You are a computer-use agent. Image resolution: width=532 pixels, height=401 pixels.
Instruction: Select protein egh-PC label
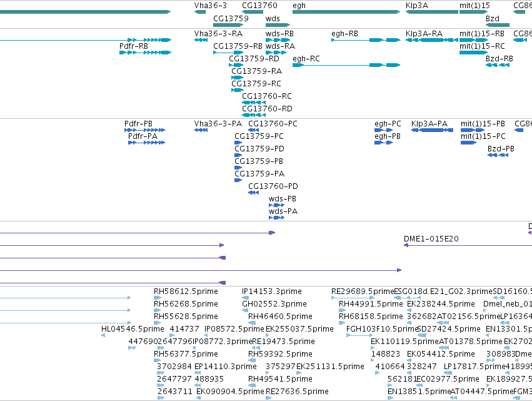[x=388, y=124]
